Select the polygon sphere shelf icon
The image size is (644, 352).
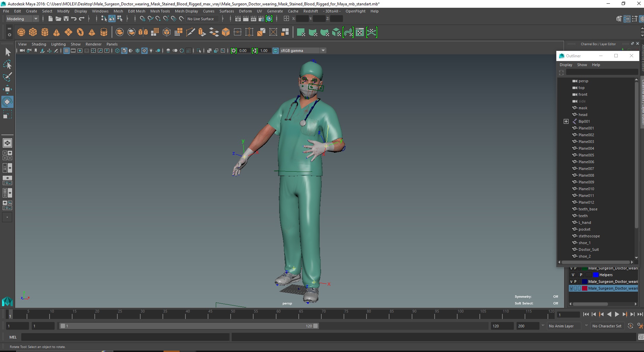click(21, 32)
